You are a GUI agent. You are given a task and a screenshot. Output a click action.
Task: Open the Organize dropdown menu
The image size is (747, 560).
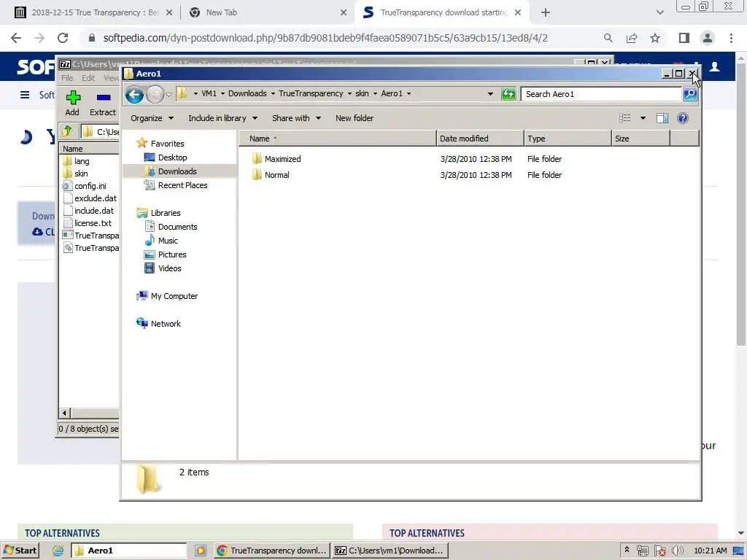(152, 118)
